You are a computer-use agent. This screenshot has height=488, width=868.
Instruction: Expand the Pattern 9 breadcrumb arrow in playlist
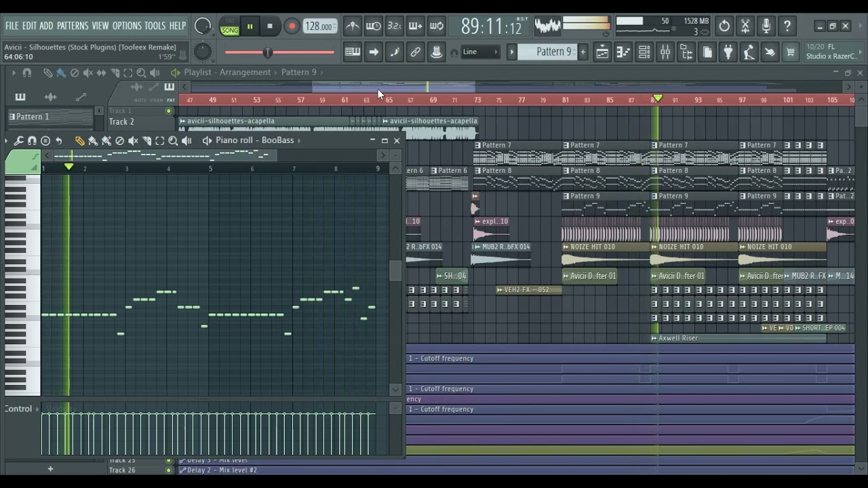(321, 73)
